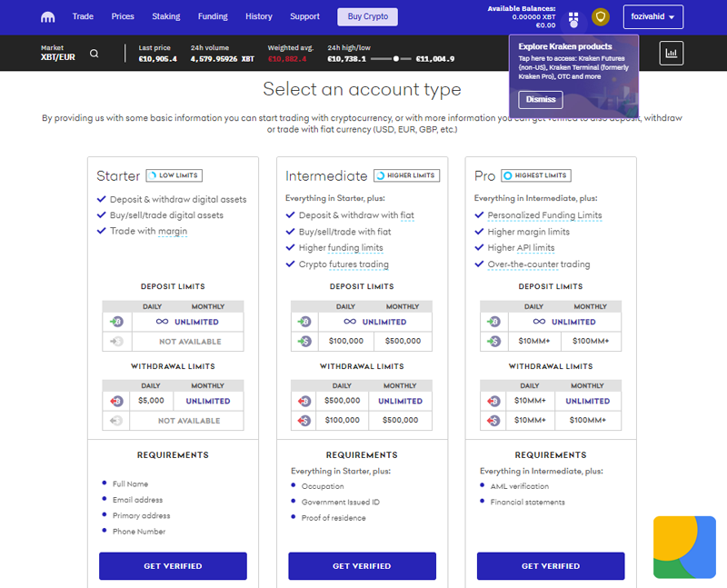Click Starter crypto deposit icon
This screenshot has width=727, height=588.
click(116, 322)
